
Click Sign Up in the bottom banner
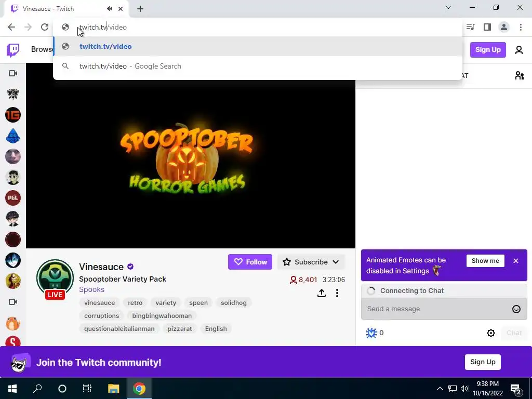[x=483, y=362]
